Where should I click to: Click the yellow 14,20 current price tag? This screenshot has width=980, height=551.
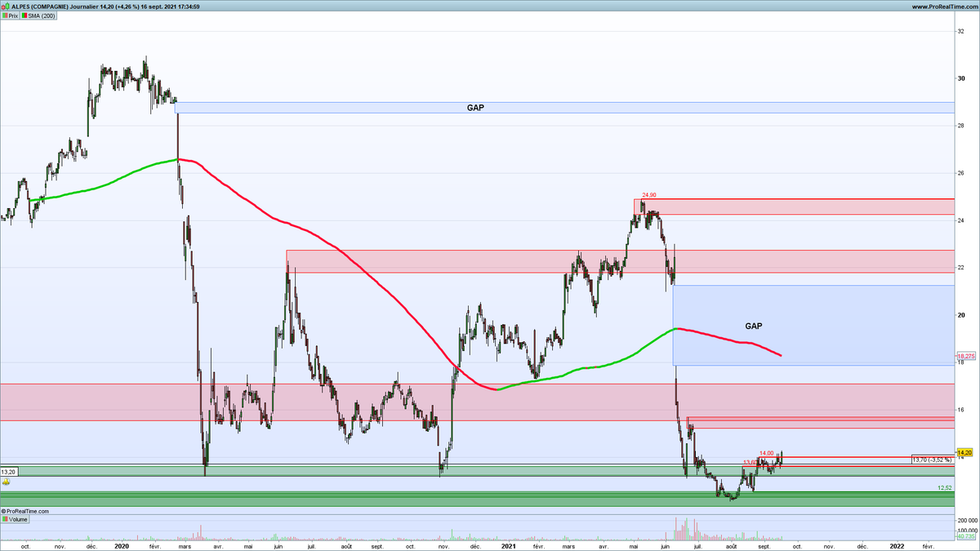(964, 452)
